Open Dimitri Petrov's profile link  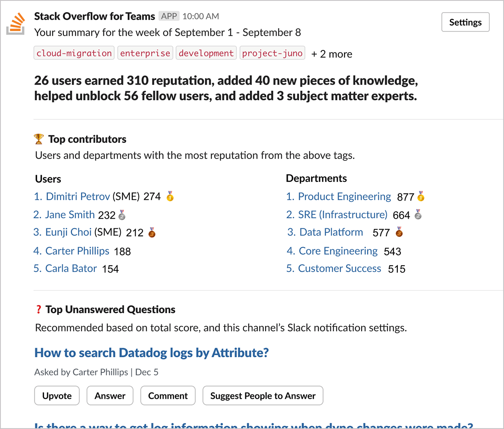[78, 196]
